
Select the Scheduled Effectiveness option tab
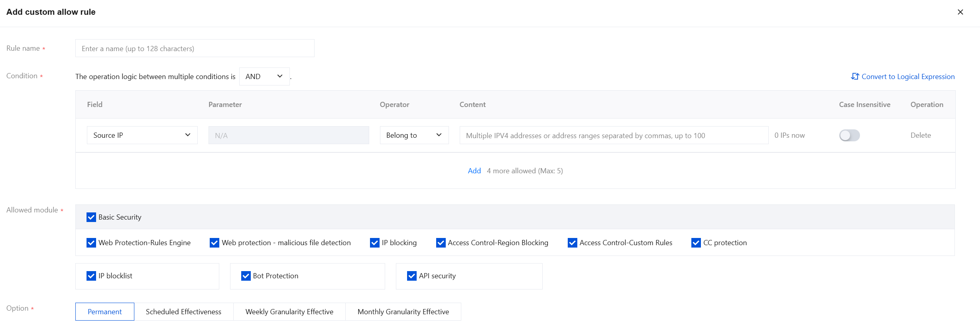[x=183, y=312]
